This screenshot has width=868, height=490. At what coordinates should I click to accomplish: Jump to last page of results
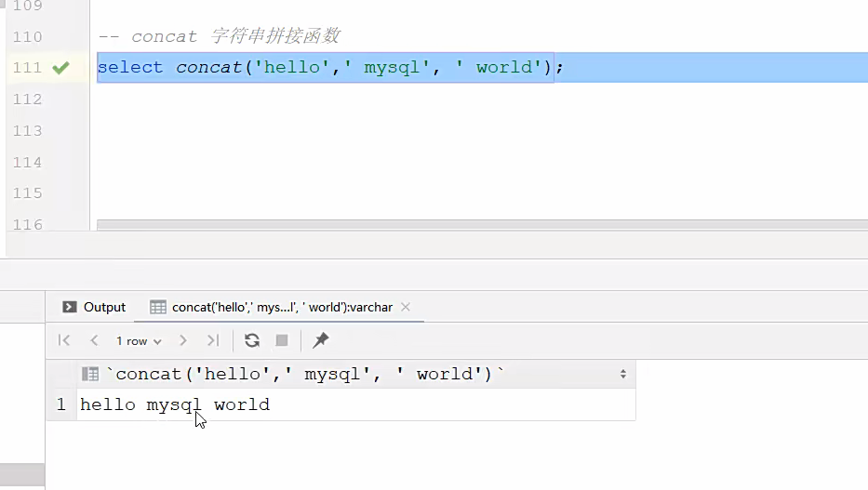coord(213,340)
